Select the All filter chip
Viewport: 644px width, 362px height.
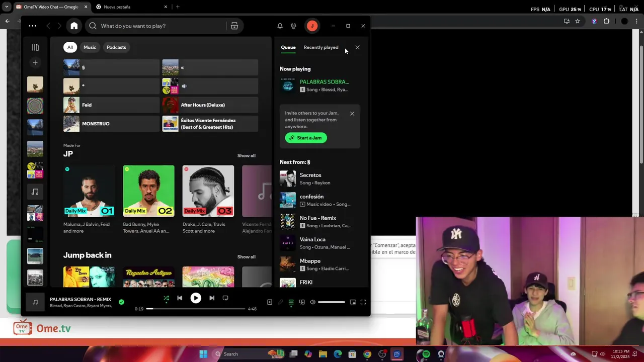[x=70, y=47]
